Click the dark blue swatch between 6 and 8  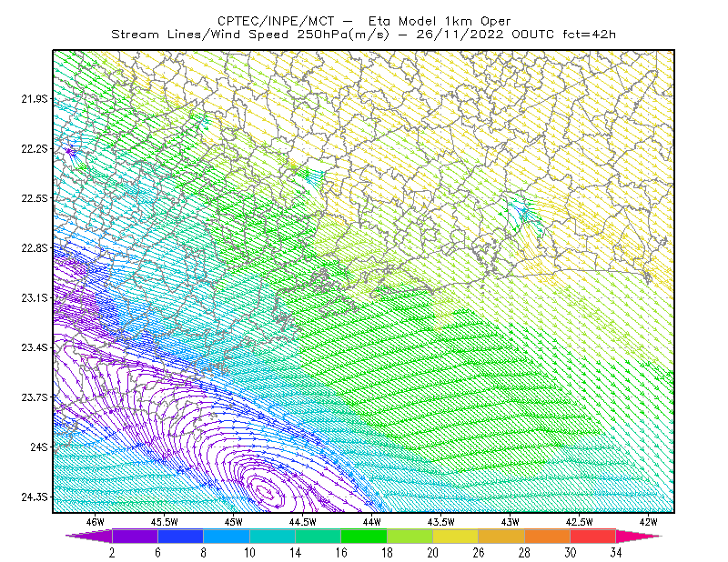(x=180, y=536)
